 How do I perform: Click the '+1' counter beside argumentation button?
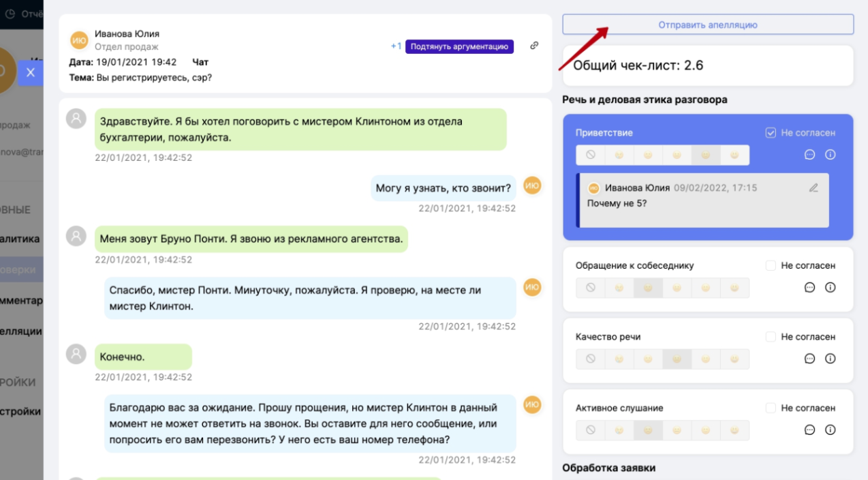coord(396,46)
